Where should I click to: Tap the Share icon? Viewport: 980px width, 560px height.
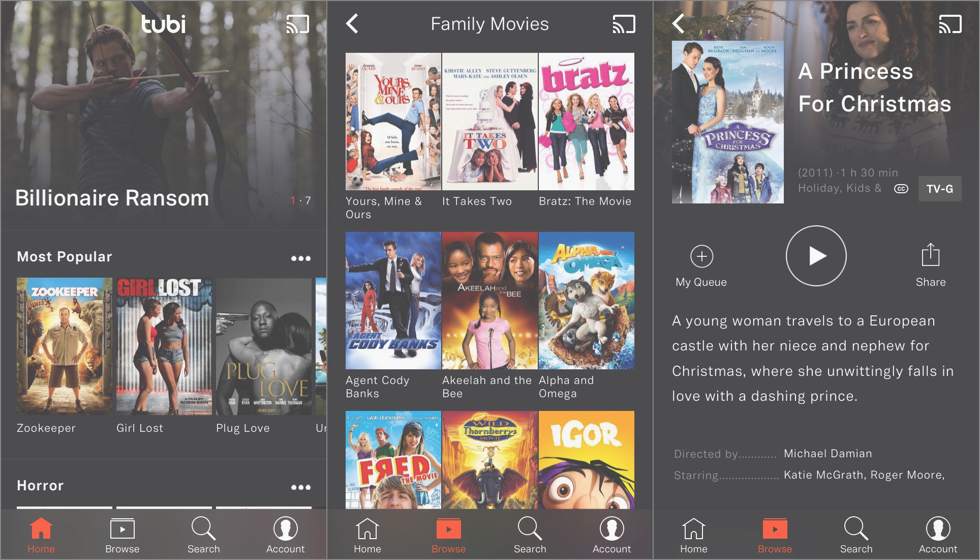(931, 265)
